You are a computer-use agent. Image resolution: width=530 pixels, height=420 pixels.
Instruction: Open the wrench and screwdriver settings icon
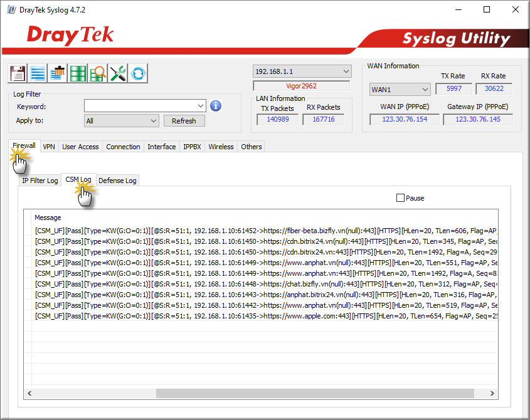click(118, 73)
